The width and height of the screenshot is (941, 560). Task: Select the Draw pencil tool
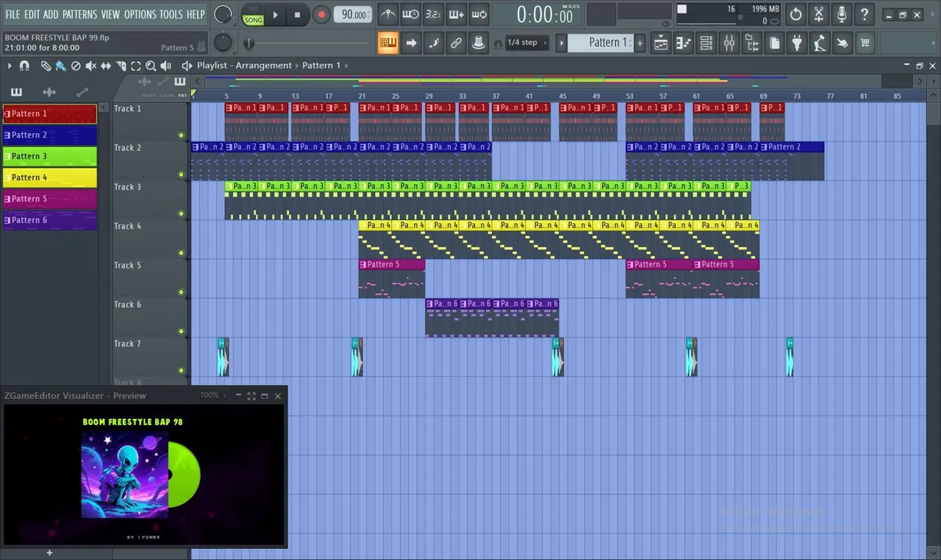(46, 66)
